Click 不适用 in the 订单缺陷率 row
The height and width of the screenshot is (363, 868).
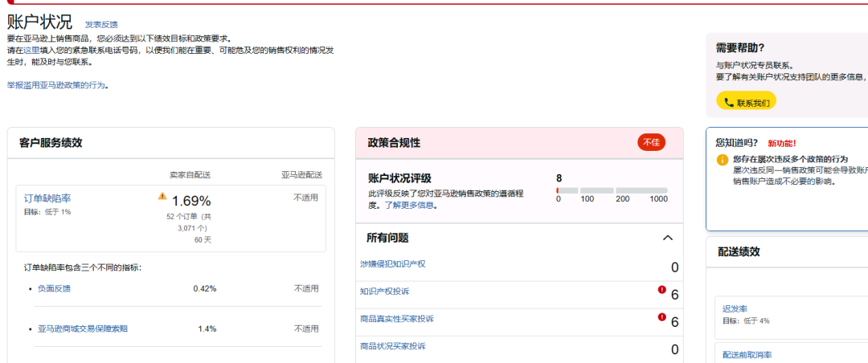pyautogui.click(x=306, y=197)
